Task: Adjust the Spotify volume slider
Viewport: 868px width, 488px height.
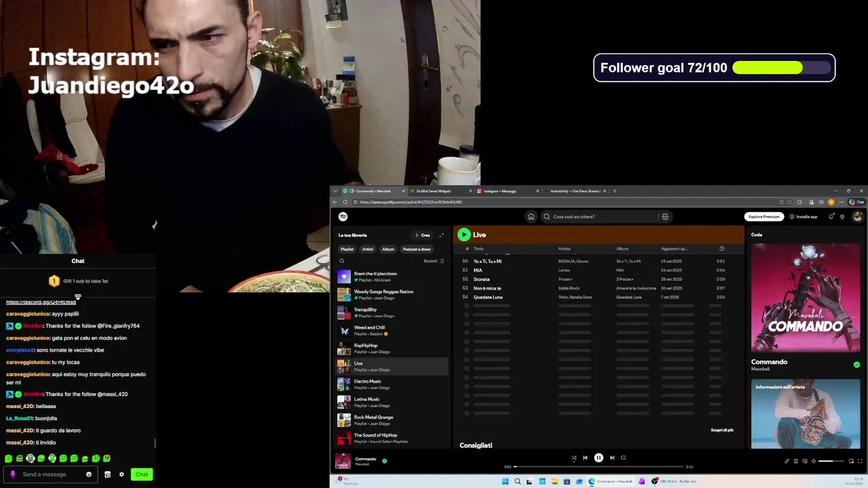Action: coord(831,462)
